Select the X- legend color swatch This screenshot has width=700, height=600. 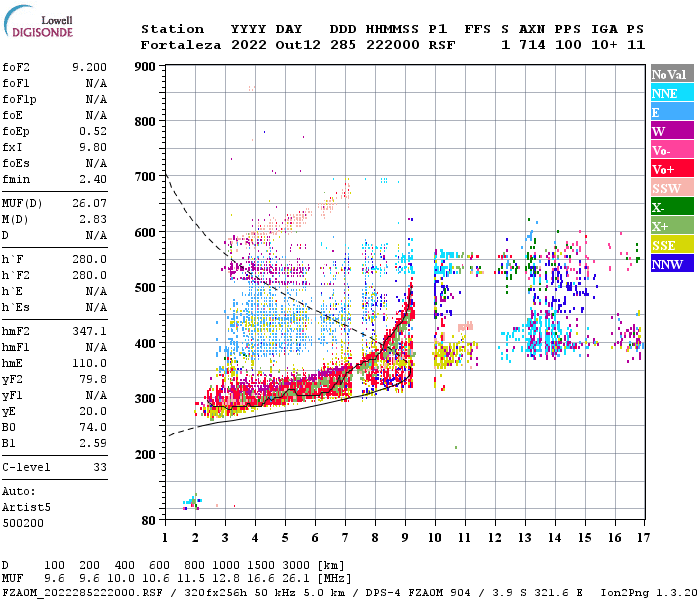(672, 207)
